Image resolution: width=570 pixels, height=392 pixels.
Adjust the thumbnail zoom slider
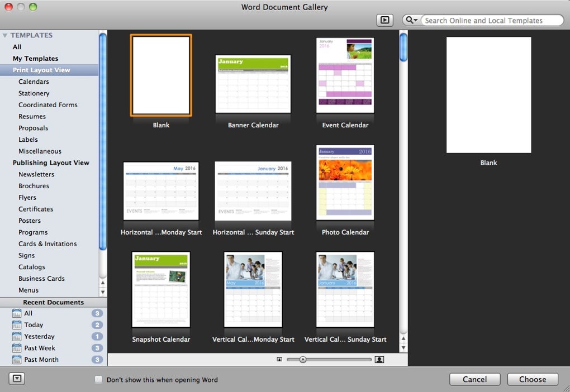pyautogui.click(x=303, y=359)
